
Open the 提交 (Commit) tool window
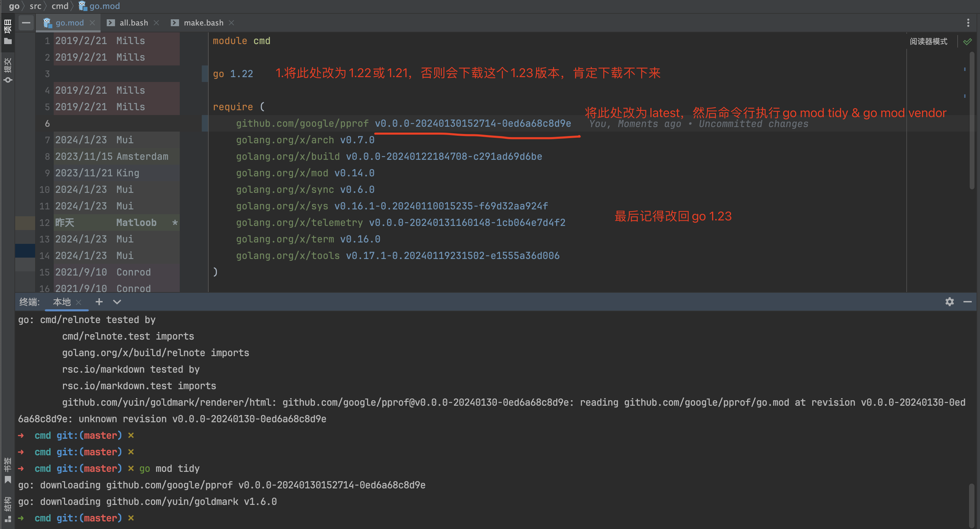8,70
